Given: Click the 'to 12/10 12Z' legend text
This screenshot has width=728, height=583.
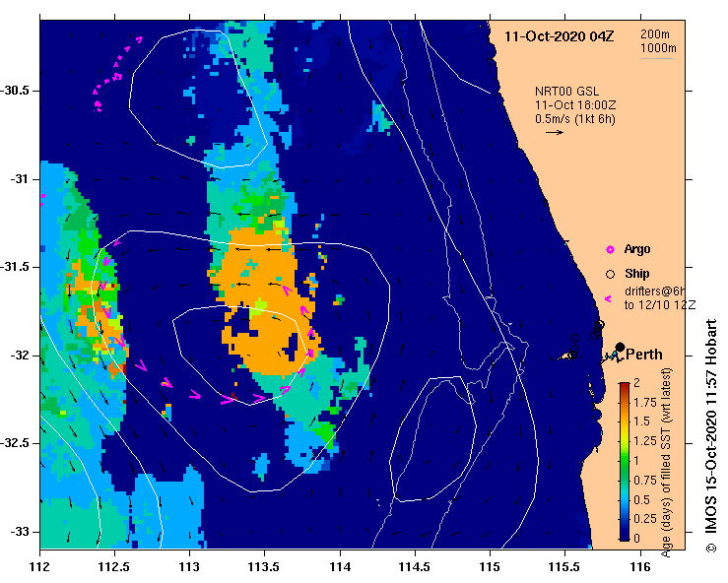Looking at the screenshot, I should tap(660, 305).
